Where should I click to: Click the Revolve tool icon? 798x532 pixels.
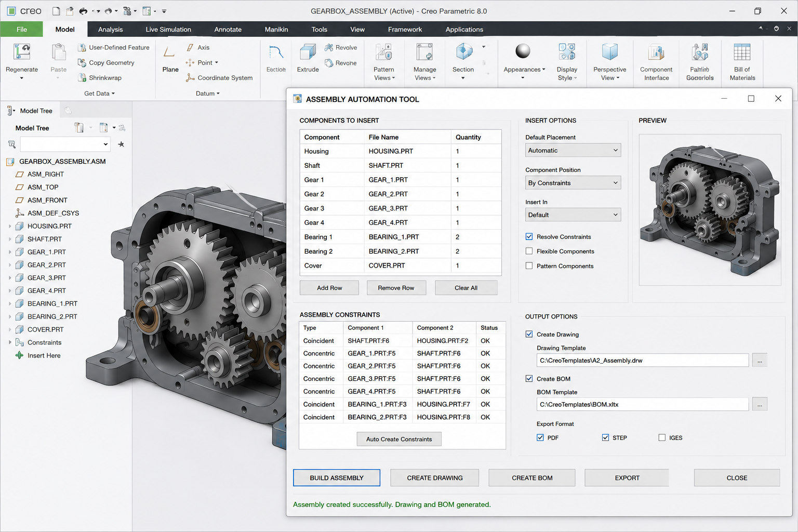coord(329,47)
